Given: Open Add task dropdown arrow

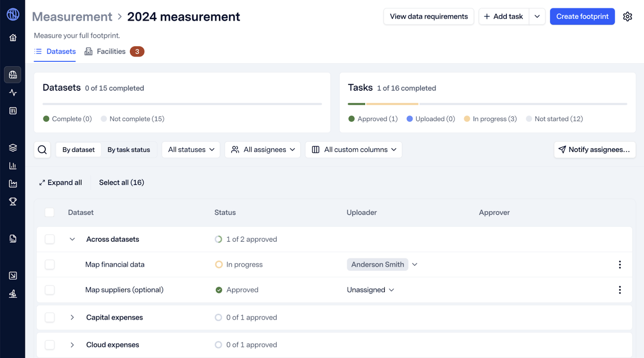Looking at the screenshot, I should click(537, 16).
